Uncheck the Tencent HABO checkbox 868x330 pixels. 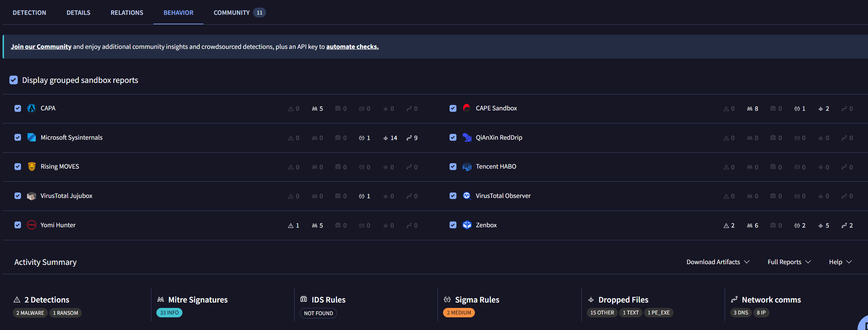[x=453, y=166]
